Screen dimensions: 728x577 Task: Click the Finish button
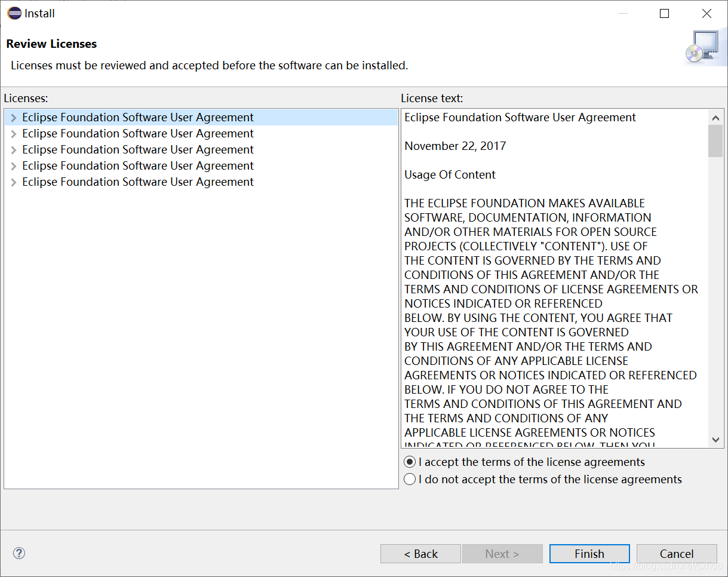[x=589, y=554]
